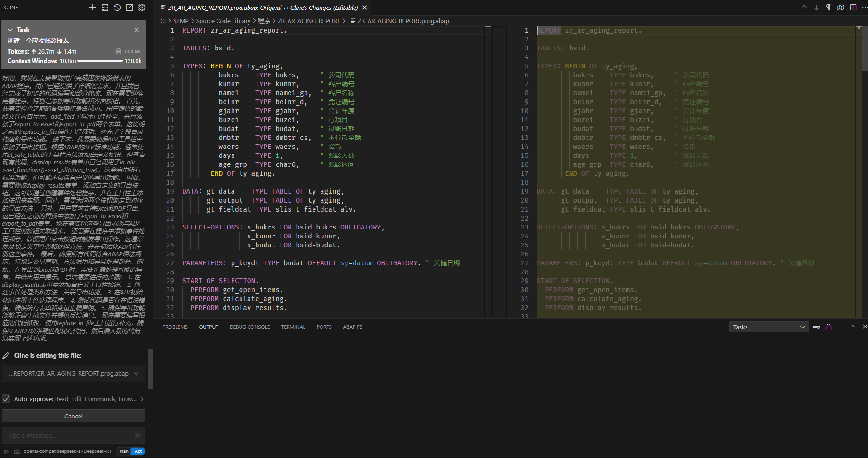Image resolution: width=868 pixels, height=458 pixels.
Task: Switch Cline to Plan mode
Action: 124,451
